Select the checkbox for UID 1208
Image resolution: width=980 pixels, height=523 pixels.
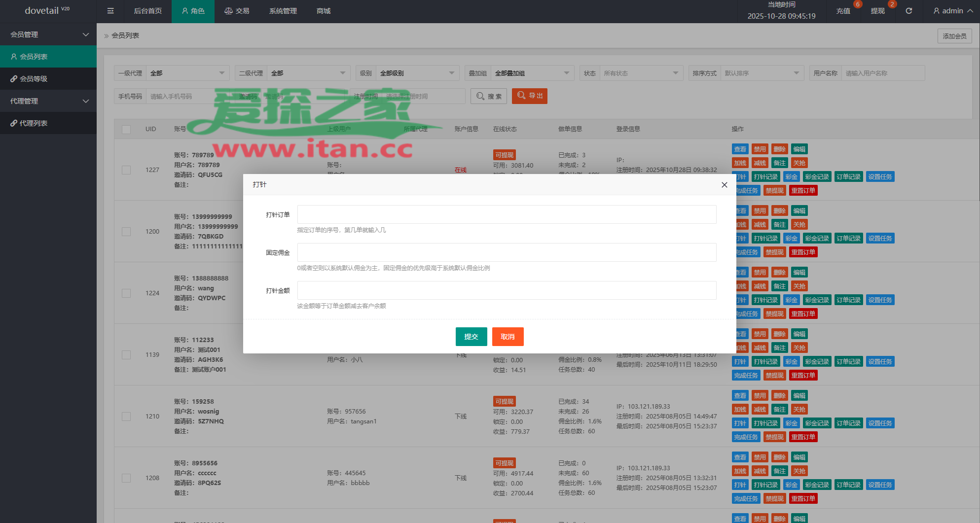pos(126,478)
